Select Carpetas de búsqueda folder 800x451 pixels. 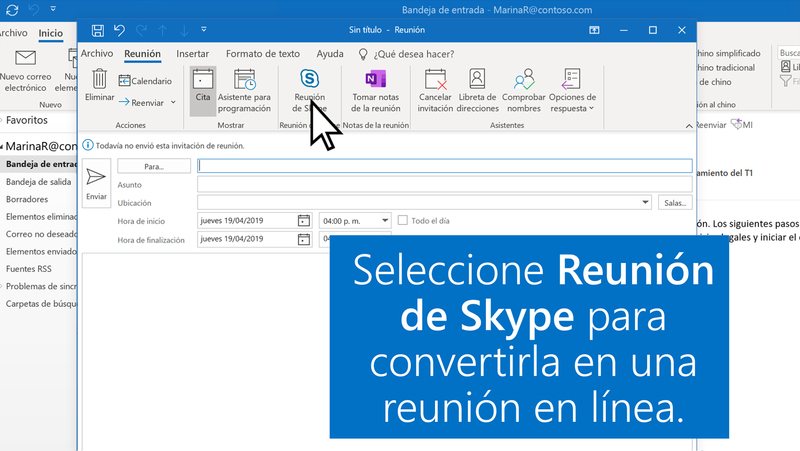coord(41,304)
